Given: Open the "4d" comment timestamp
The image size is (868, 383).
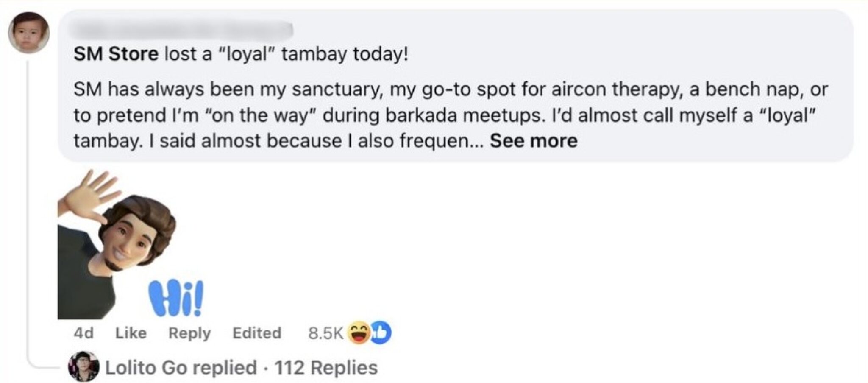Looking at the screenshot, I should click(83, 333).
